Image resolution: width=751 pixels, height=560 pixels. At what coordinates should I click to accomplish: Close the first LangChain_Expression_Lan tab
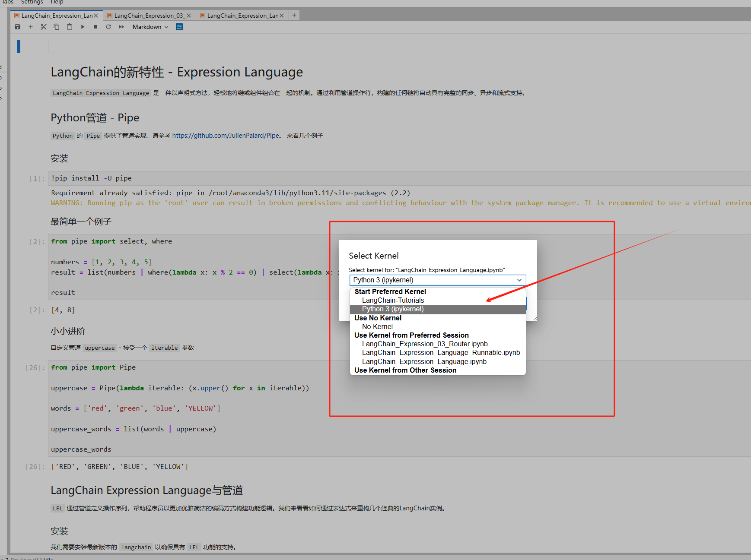96,16
